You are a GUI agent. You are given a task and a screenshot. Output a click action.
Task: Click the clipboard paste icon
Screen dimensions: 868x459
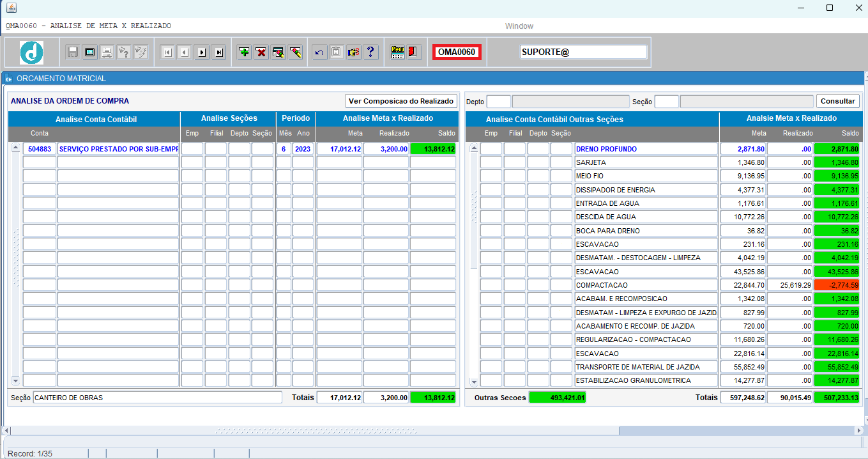tap(337, 52)
